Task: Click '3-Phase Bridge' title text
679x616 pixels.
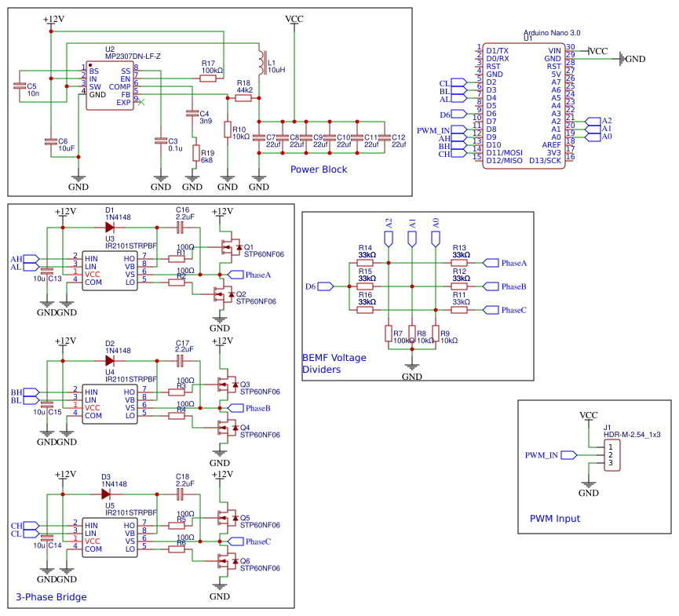Action: pyautogui.click(x=52, y=597)
